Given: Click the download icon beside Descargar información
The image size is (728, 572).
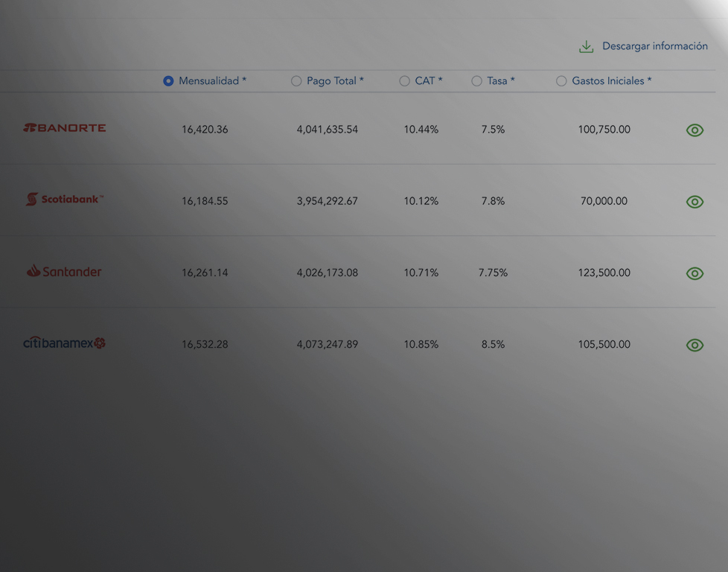Looking at the screenshot, I should pos(587,47).
